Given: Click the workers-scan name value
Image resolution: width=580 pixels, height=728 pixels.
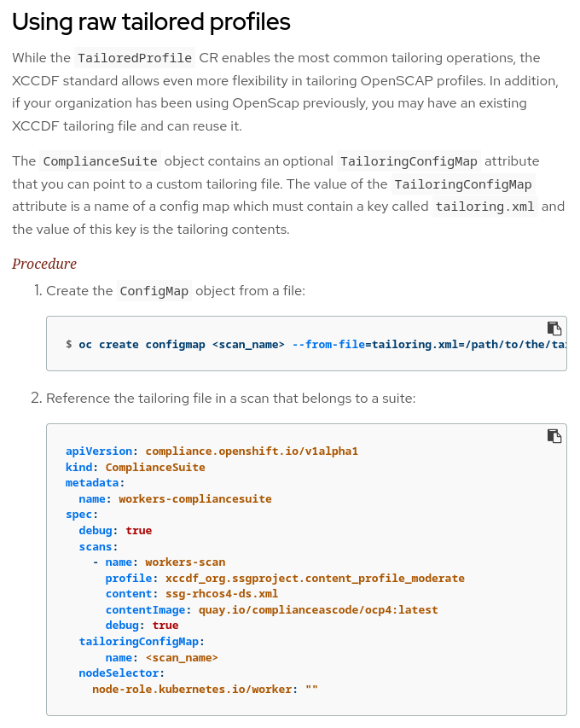Looking at the screenshot, I should [185, 562].
